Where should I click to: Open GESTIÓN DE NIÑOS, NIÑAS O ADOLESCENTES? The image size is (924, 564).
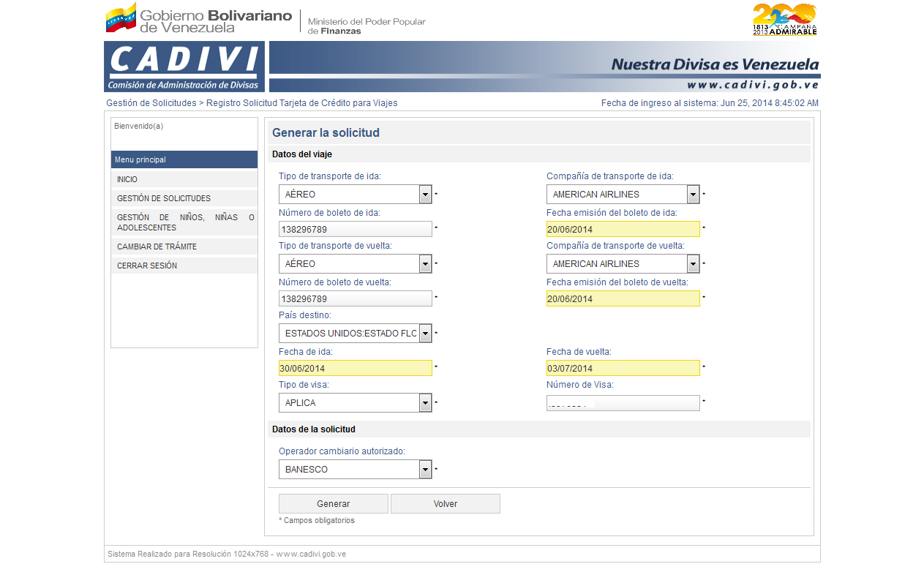[x=184, y=222]
